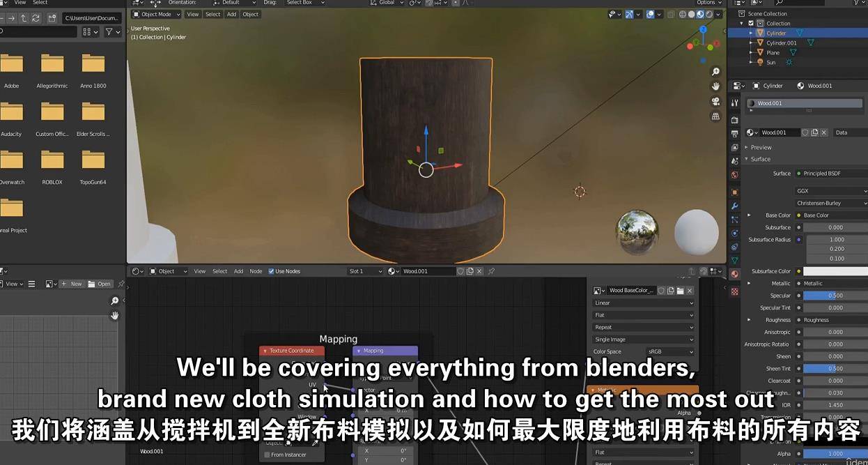
Task: Open the Slot 1 material slot dropdown
Action: coord(366,271)
